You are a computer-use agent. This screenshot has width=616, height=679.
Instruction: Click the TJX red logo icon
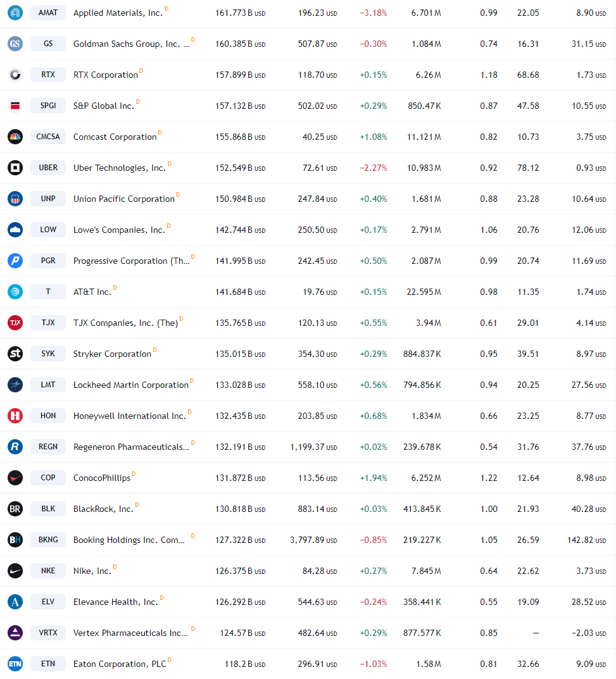point(15,323)
